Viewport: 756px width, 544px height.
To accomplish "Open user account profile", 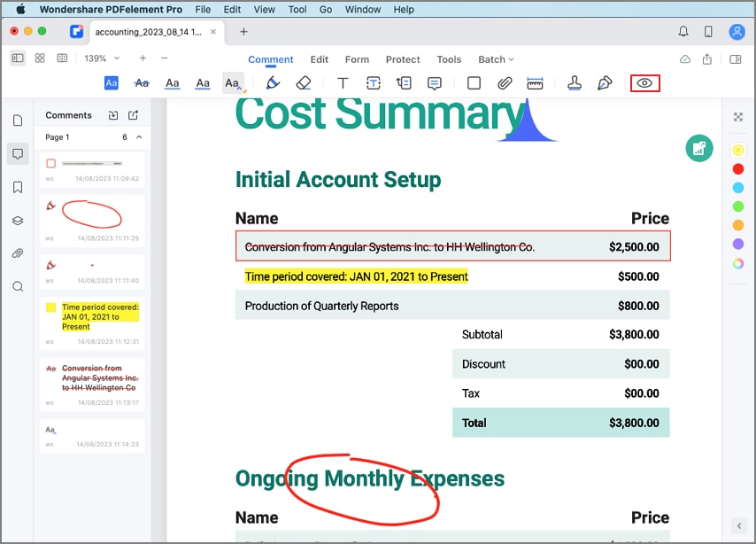I will [x=737, y=32].
